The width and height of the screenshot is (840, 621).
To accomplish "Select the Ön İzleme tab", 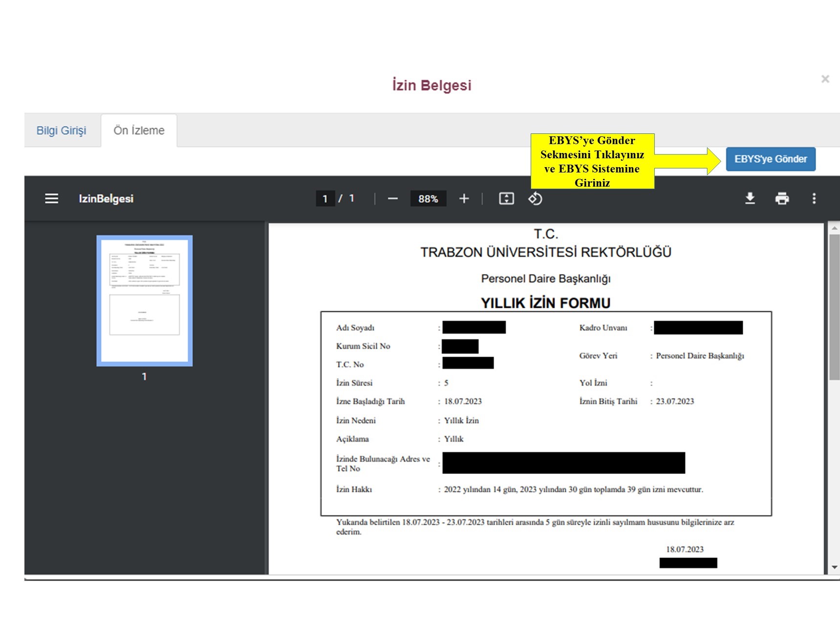I will point(139,130).
